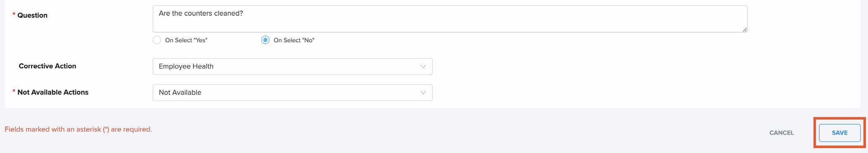Click the selected "Employee Health" value

186,66
